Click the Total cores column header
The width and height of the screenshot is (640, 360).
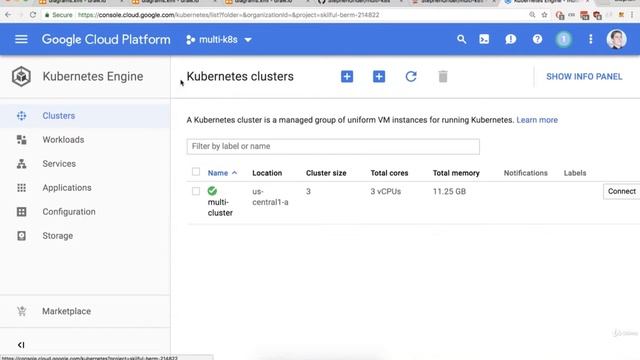click(389, 173)
